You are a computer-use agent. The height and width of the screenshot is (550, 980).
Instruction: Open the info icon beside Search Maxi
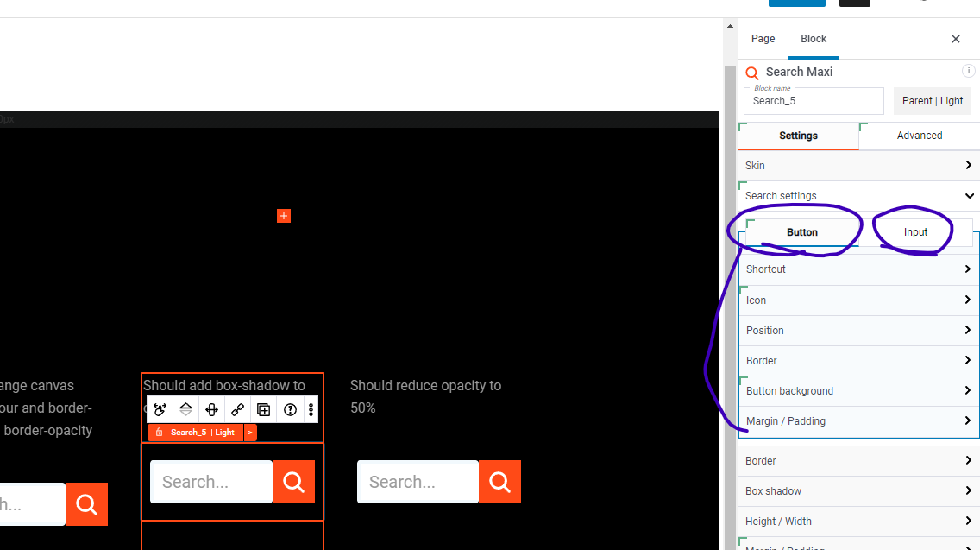968,71
